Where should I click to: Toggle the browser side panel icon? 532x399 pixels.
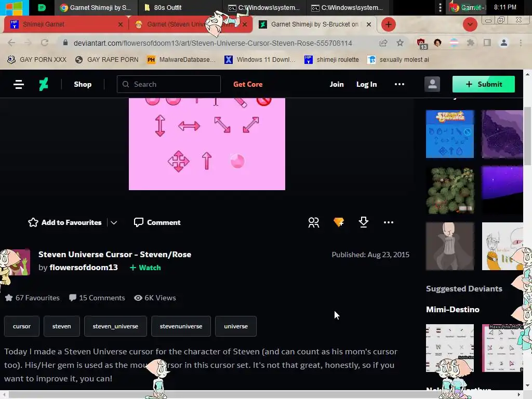[487, 43]
